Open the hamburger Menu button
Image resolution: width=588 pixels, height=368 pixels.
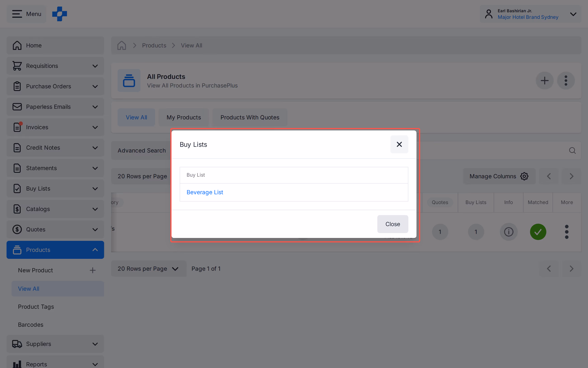(x=26, y=14)
